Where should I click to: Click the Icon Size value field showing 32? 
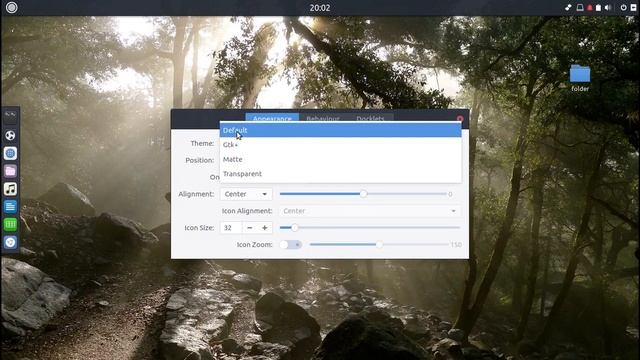click(231, 227)
